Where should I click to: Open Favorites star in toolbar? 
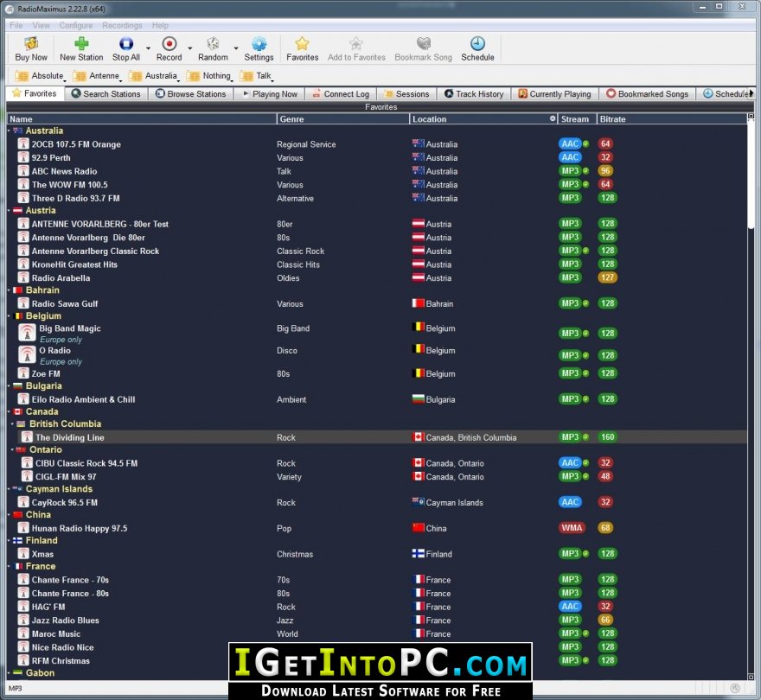click(302, 49)
